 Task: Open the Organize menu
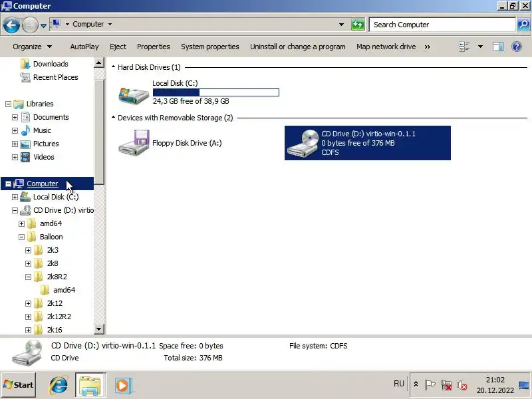click(32, 47)
